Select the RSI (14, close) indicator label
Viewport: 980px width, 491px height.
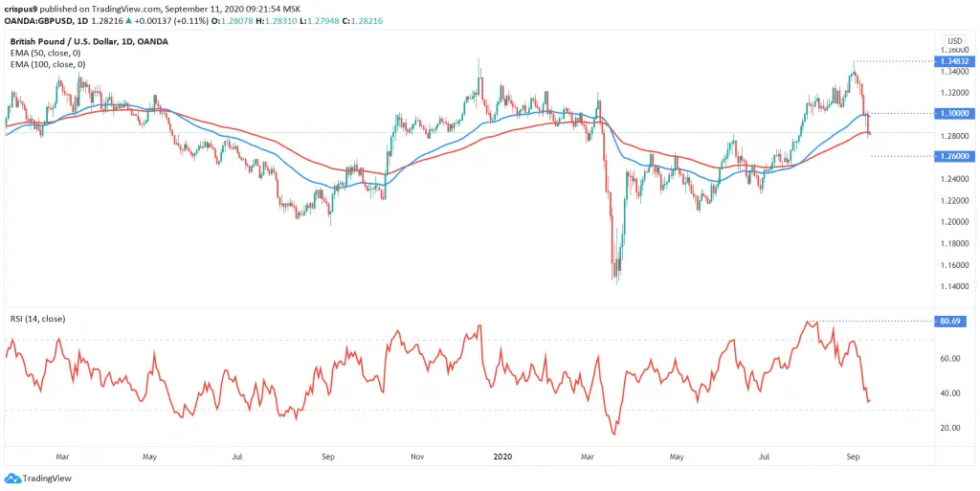pos(37,319)
